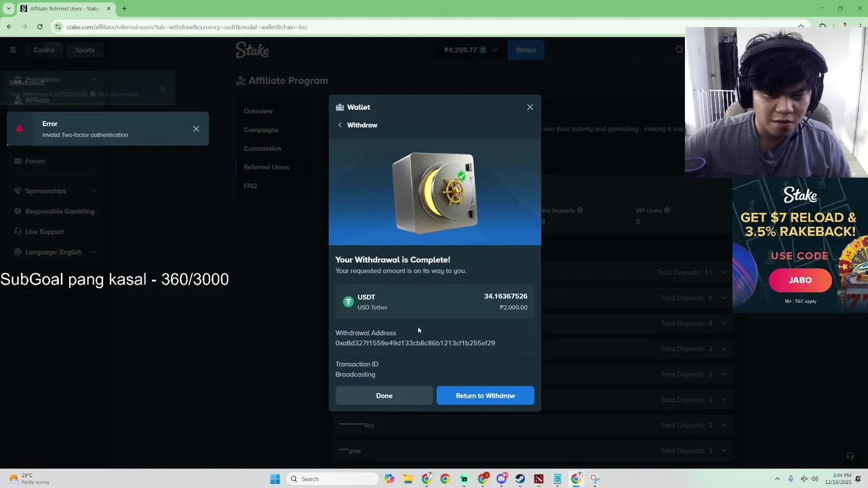The width and height of the screenshot is (868, 488).
Task: Open FAQ in Affiliate menu
Action: [x=250, y=186]
